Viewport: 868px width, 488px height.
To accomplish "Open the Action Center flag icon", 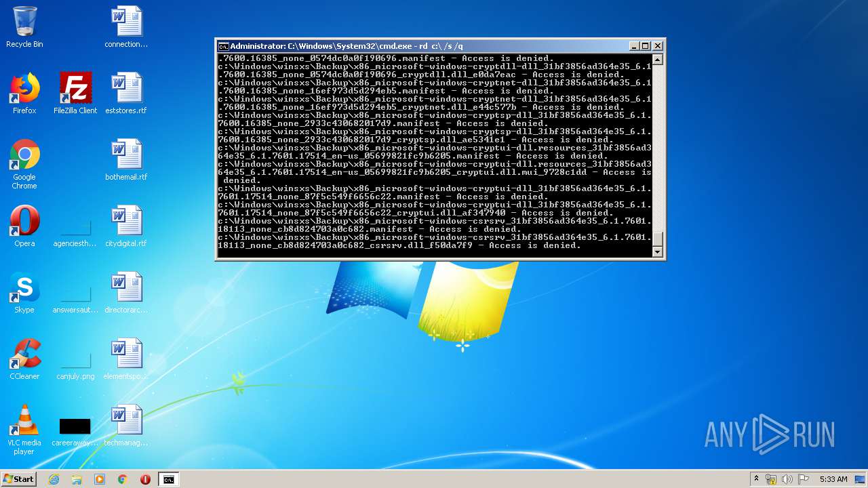I will pyautogui.click(x=804, y=479).
